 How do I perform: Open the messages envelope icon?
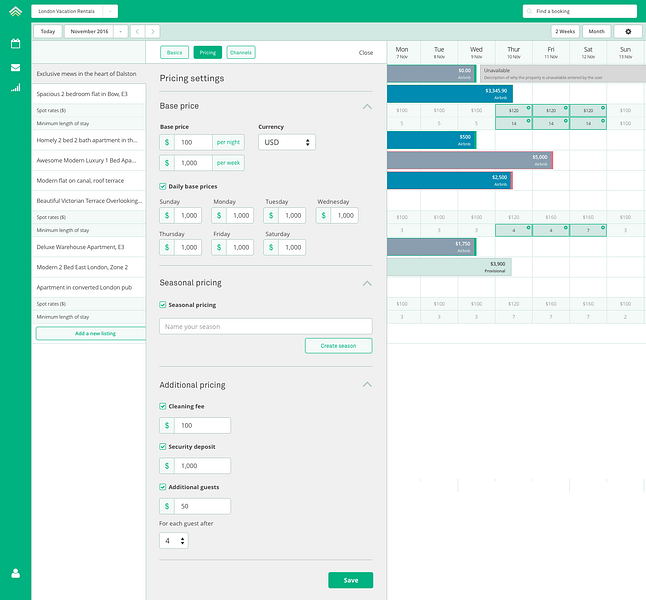15,68
